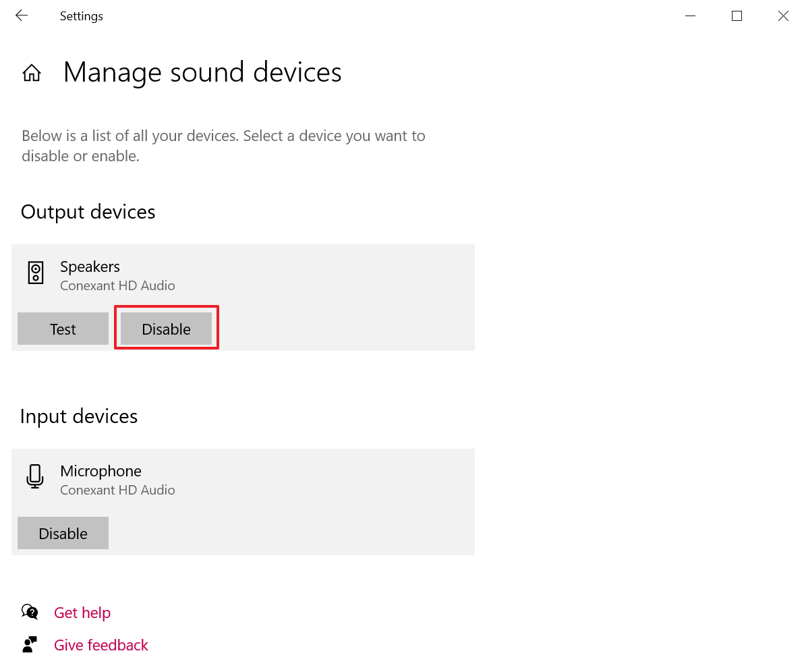Image resolution: width=804 pixels, height=672 pixels.
Task: Click Conexant HD Audio under Microphone
Action: tap(117, 490)
